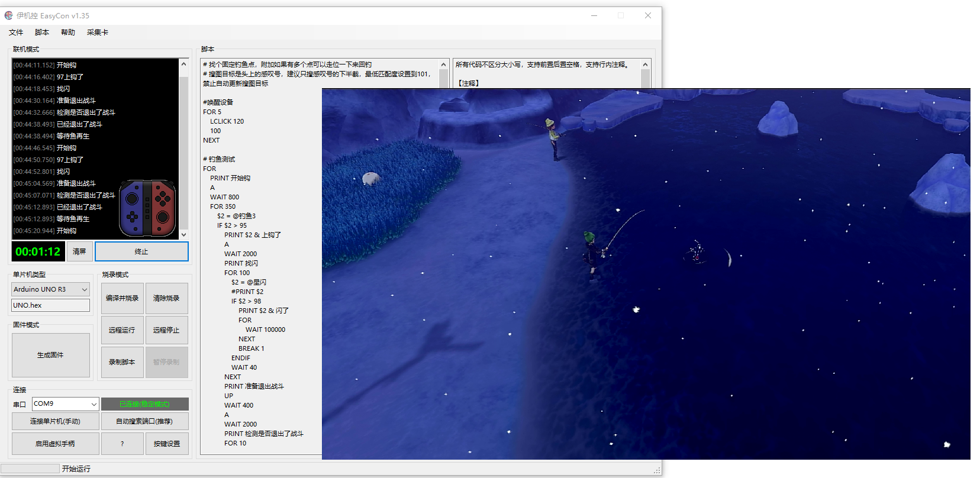
Task: Click the 编译并烧录 button
Action: 122,298
